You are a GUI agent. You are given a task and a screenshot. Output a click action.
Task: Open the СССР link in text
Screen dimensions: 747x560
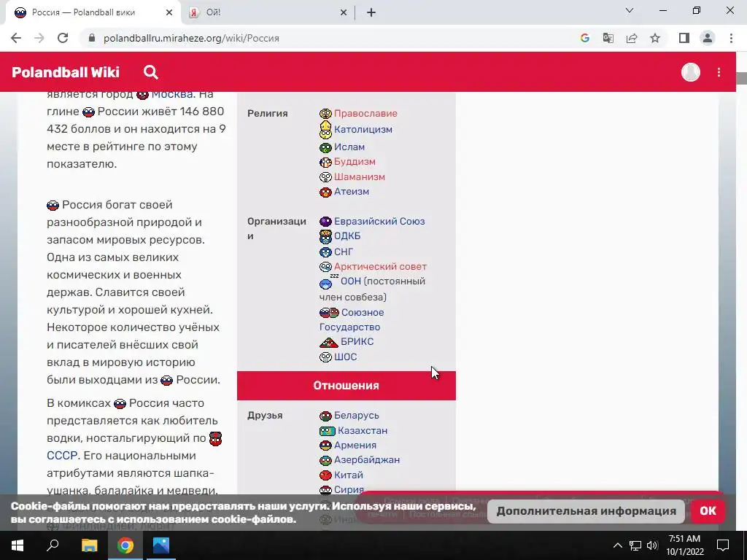click(62, 456)
